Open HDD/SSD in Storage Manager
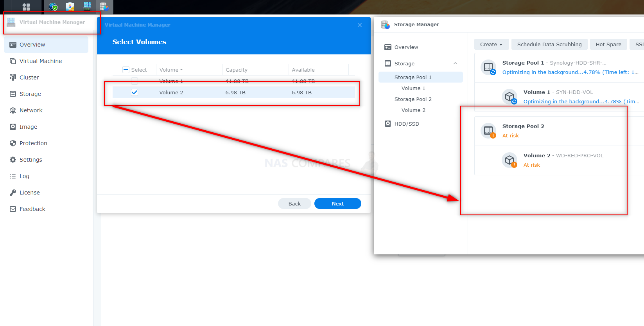644x326 pixels. point(421,124)
